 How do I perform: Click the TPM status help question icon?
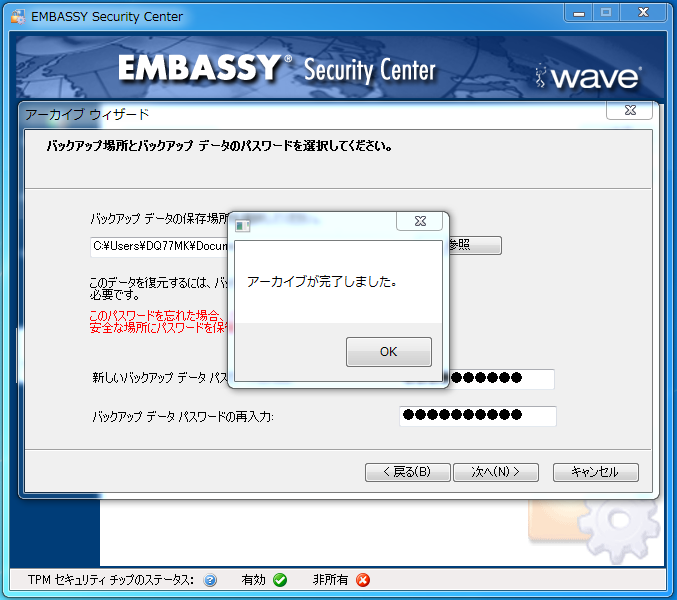click(x=210, y=580)
